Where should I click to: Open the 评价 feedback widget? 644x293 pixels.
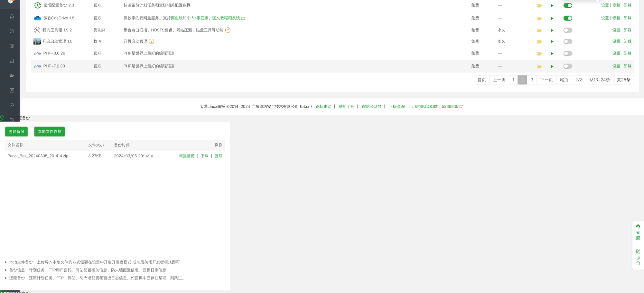638,257
